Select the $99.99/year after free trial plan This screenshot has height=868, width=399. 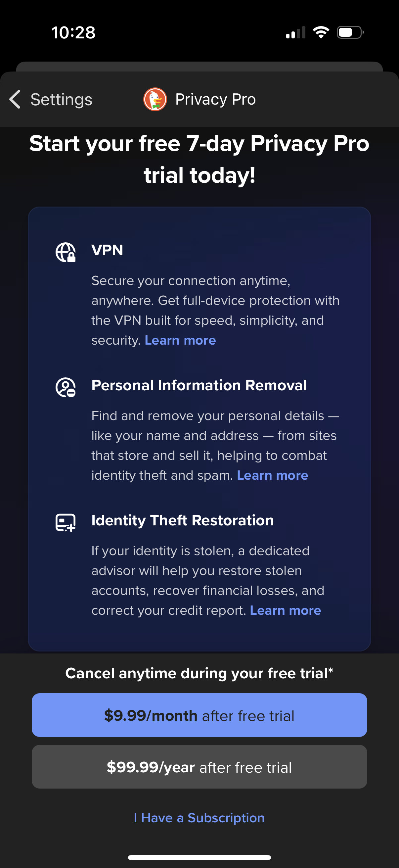199,767
